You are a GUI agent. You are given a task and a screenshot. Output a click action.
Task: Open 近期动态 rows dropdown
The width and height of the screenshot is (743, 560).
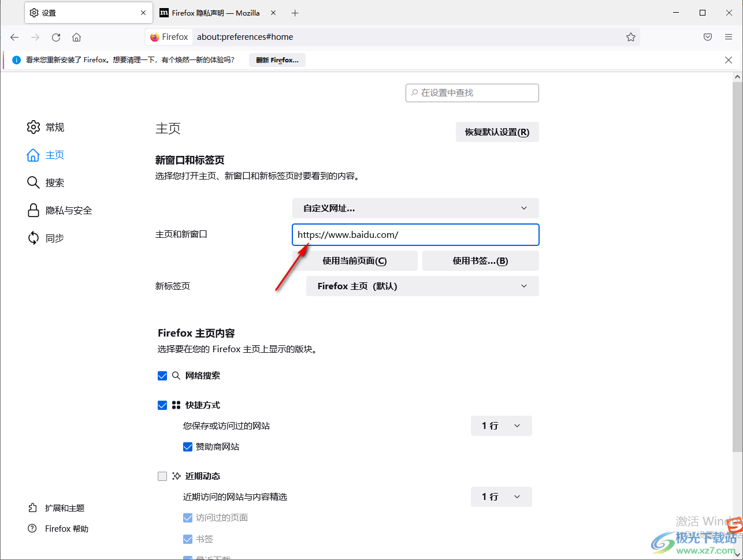coord(501,497)
